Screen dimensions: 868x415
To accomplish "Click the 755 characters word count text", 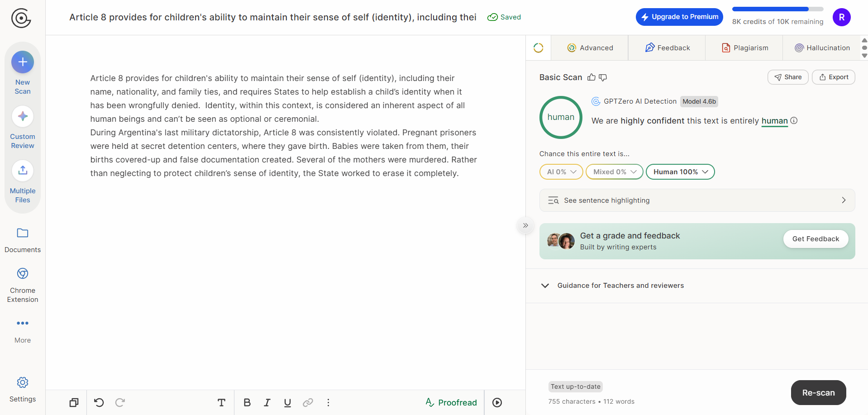I will pos(591,401).
